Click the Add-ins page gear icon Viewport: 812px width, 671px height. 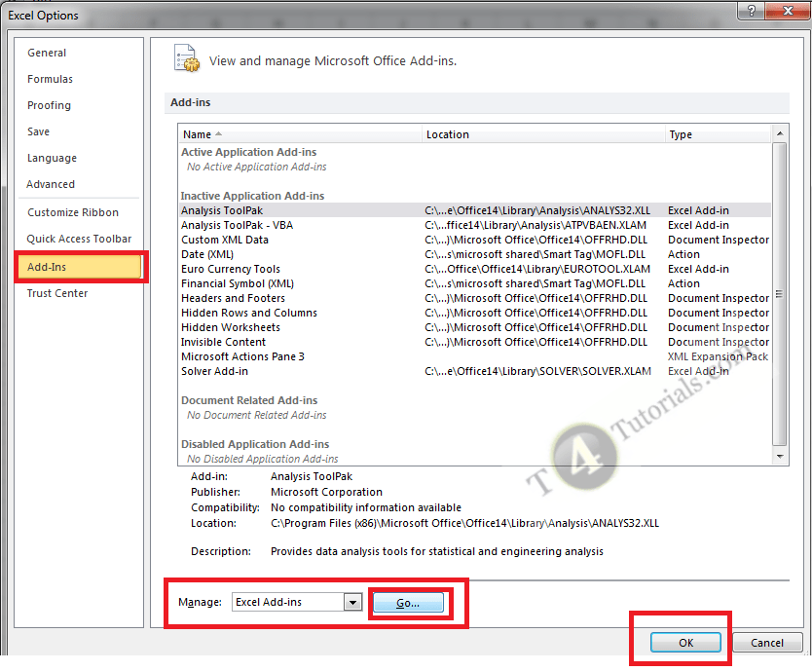(187, 58)
